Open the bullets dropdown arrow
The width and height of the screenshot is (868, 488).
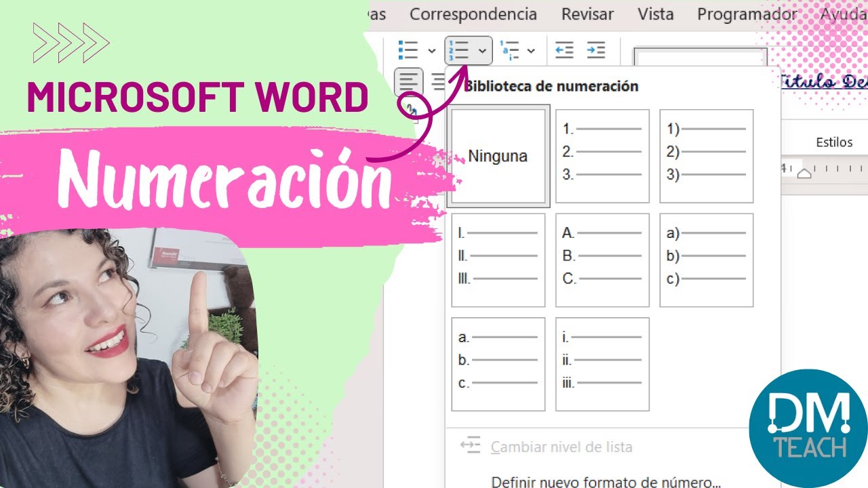[x=431, y=51]
